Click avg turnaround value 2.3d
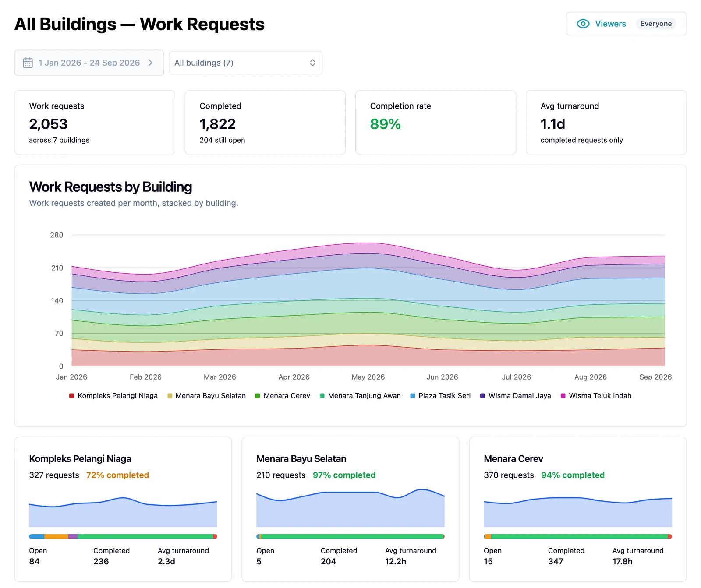Image resolution: width=701 pixels, height=588 pixels. [x=166, y=561]
